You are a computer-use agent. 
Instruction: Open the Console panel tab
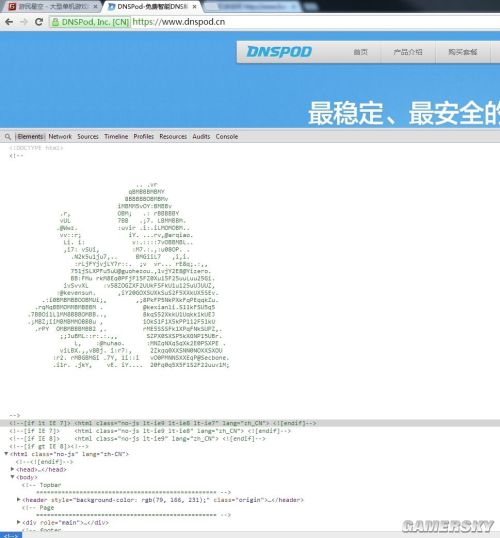coord(227,137)
